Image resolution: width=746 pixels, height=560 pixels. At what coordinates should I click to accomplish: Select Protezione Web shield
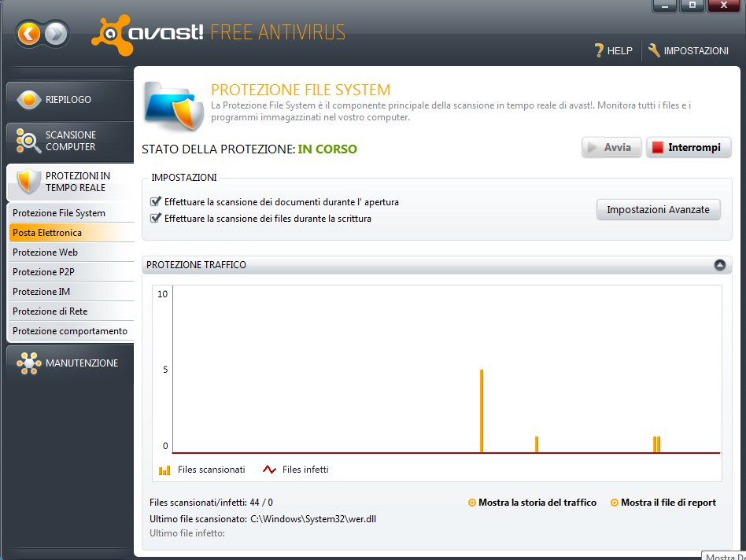72,252
